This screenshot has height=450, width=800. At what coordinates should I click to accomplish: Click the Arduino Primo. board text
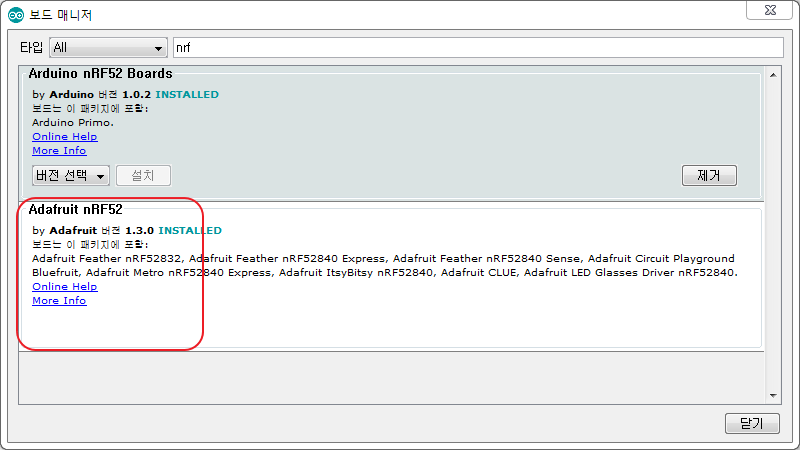[x=73, y=122]
